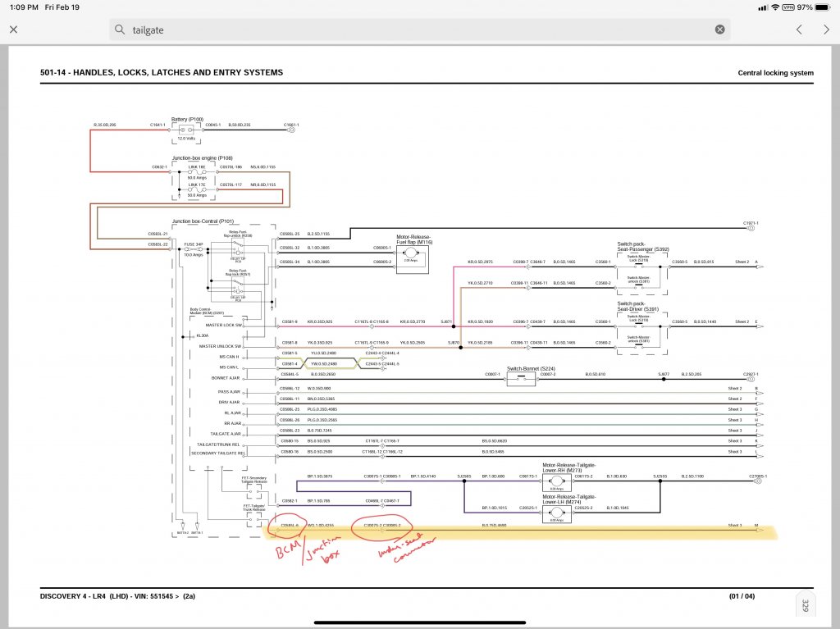The width and height of the screenshot is (840, 629).
Task: Tap the cellular signal bars icon
Action: (763, 7)
